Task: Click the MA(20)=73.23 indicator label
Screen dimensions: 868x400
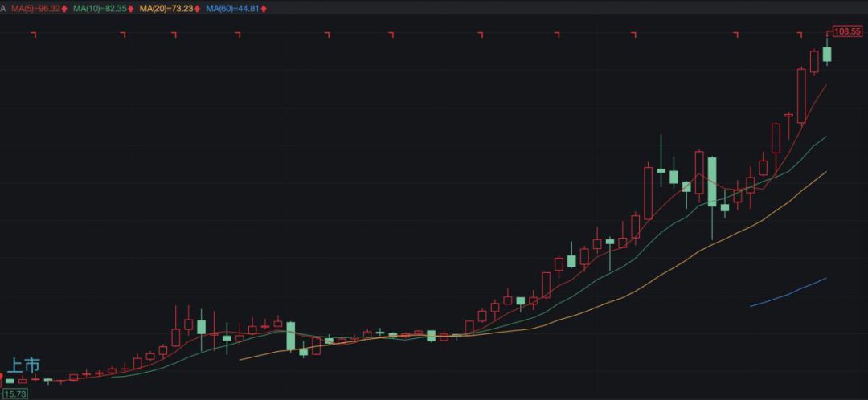Action: (166, 9)
